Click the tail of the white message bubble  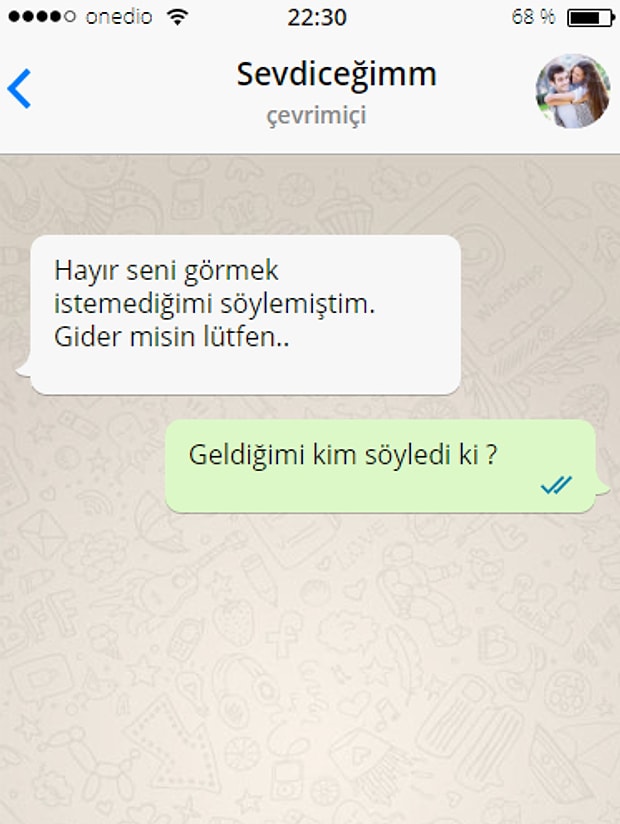(x=24, y=369)
